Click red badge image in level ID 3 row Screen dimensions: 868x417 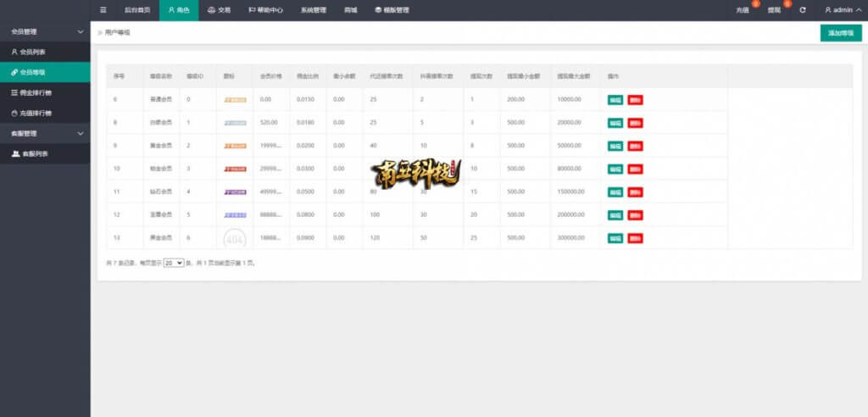236,169
